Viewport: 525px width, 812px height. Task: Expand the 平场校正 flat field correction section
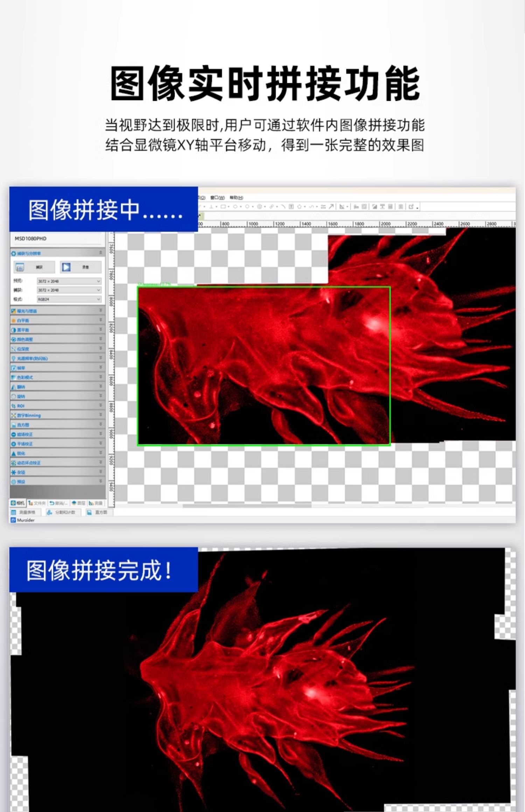(57, 443)
